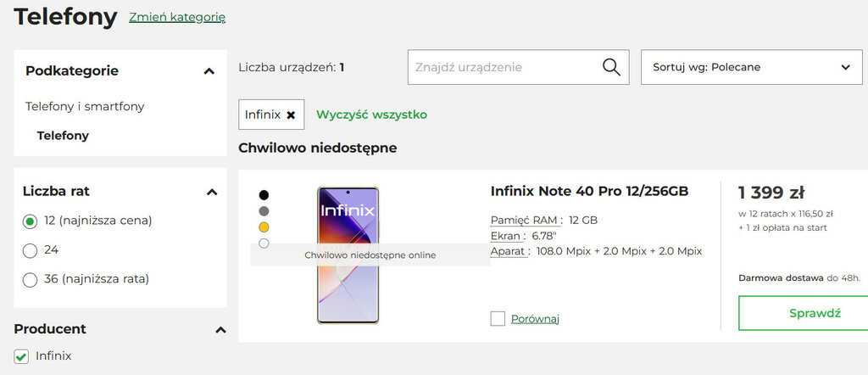
Task: Click Wyczyść wszystko to clear filters
Action: [371, 115]
